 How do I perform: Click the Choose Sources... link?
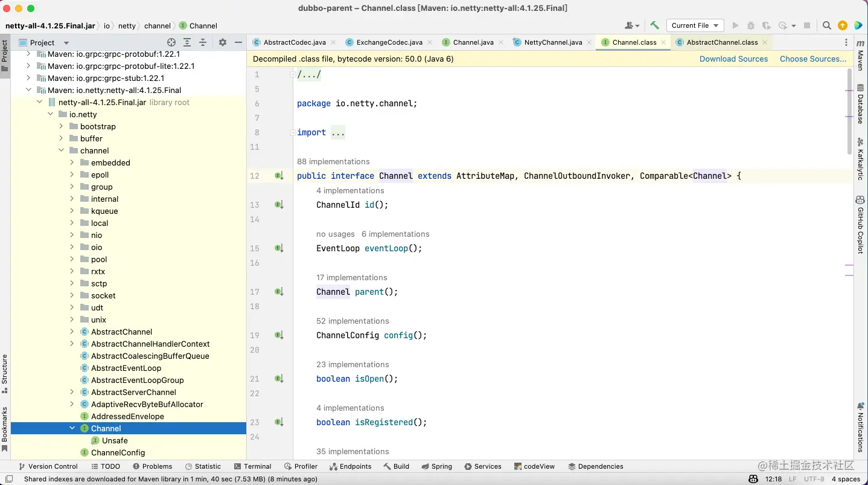(x=813, y=59)
